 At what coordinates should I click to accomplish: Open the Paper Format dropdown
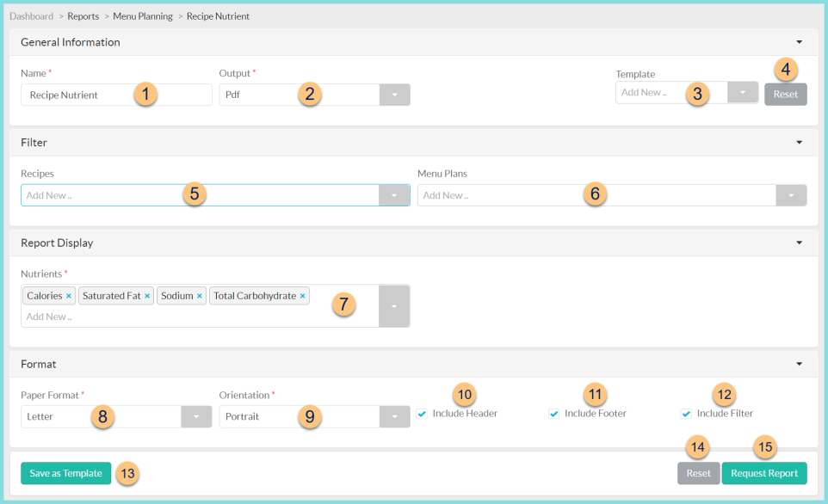(195, 416)
